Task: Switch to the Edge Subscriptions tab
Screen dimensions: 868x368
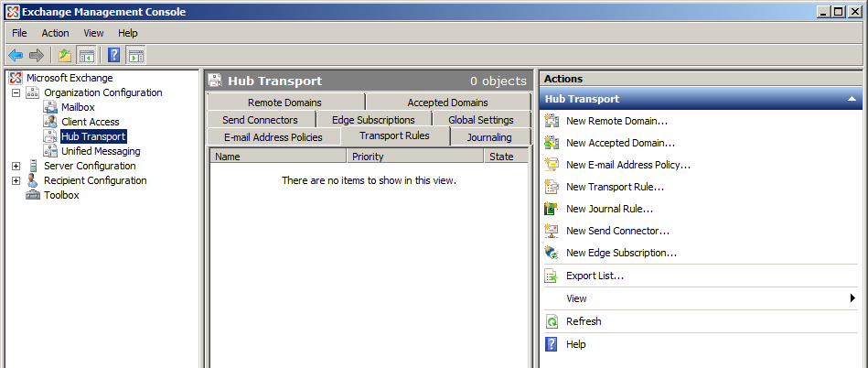Action: [x=374, y=120]
